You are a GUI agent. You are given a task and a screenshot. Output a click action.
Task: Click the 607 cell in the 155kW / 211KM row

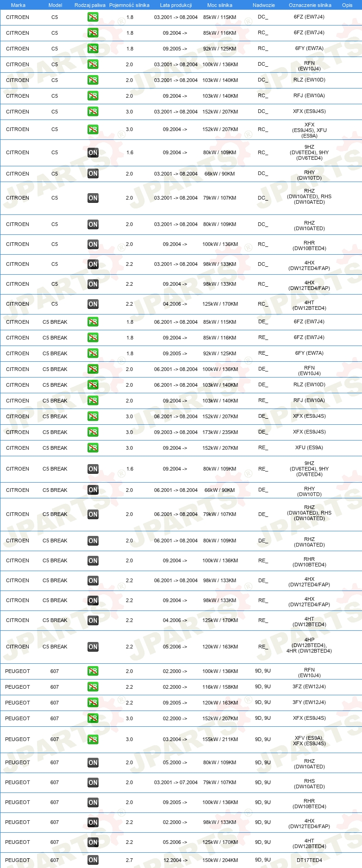tap(55, 739)
